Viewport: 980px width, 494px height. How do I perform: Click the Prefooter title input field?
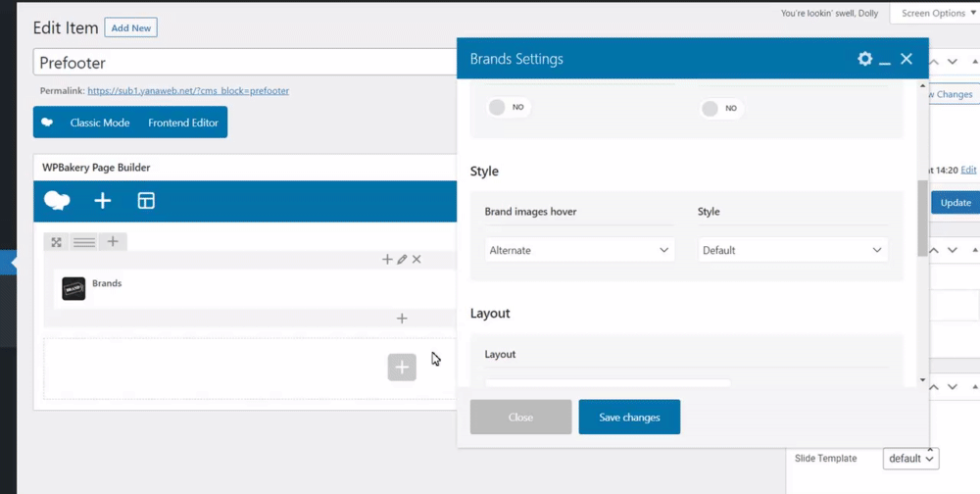pos(245,63)
